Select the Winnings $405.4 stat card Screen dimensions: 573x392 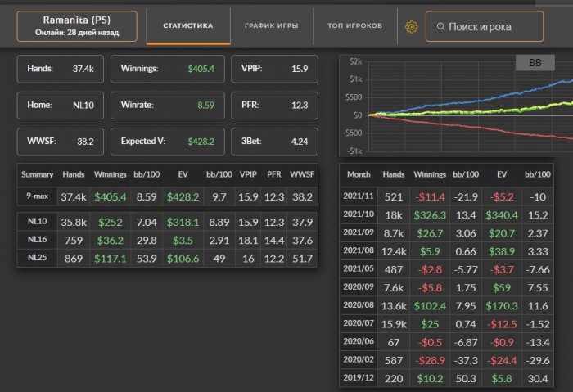click(166, 69)
